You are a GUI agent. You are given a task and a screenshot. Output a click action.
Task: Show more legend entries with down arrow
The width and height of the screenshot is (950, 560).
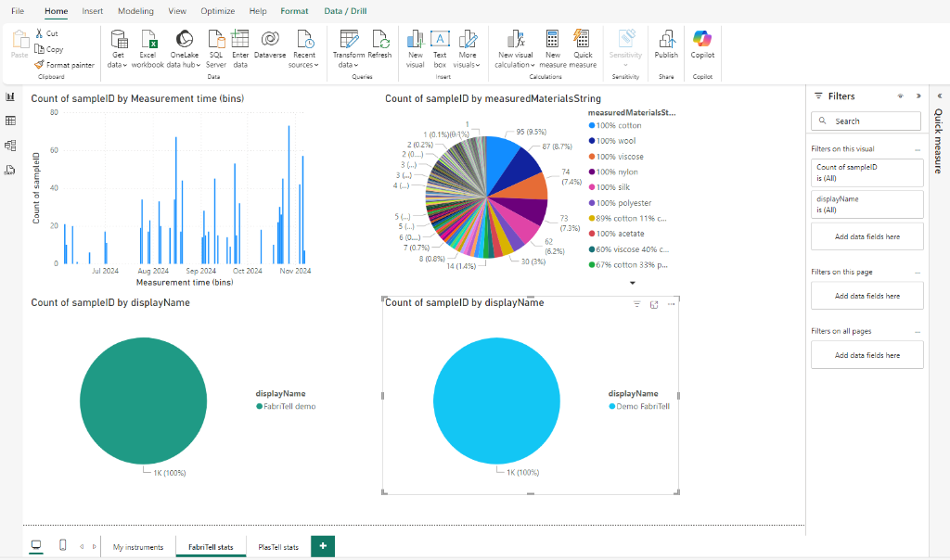pyautogui.click(x=633, y=283)
